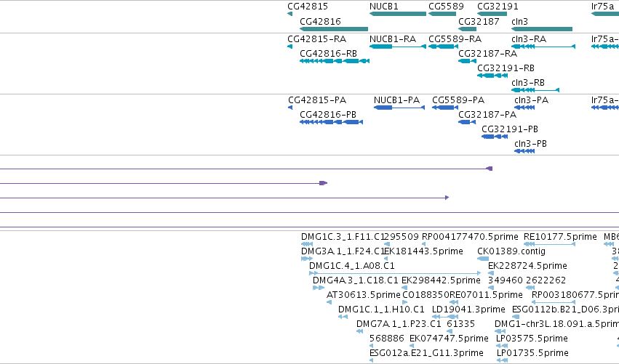Image resolution: width=619 pixels, height=364 pixels.
Task: Click the CG5589-RA transcript label
Action: coord(455,39)
